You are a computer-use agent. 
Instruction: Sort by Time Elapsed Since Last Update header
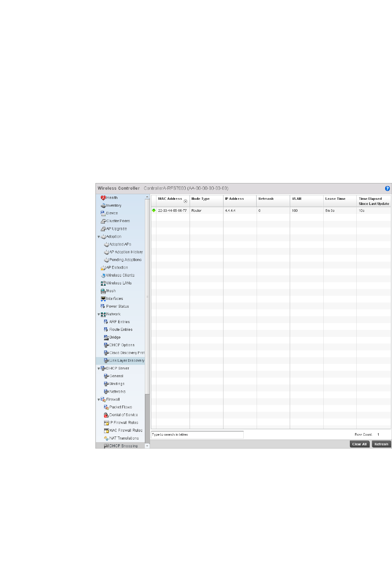point(374,201)
